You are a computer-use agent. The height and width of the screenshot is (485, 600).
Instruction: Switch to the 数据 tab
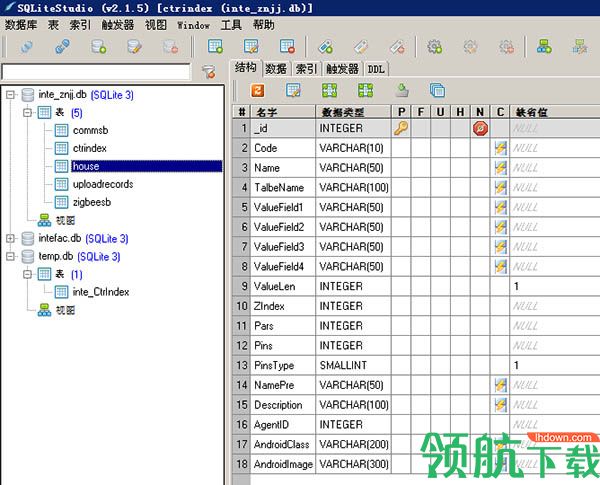click(x=276, y=69)
